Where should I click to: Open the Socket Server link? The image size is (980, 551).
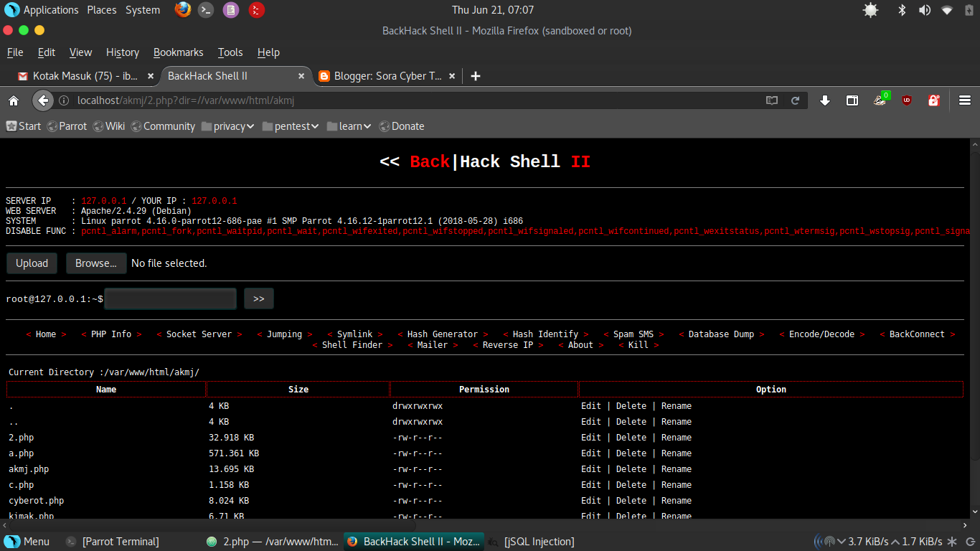tap(199, 334)
